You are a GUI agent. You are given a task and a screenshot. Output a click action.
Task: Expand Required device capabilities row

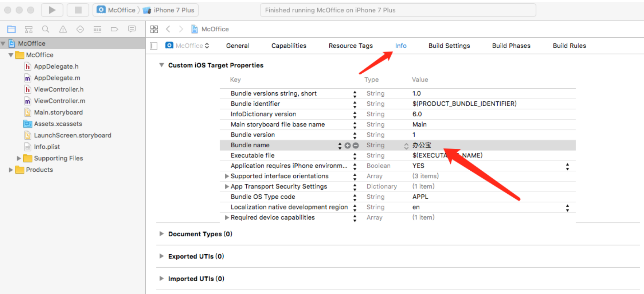point(227,217)
